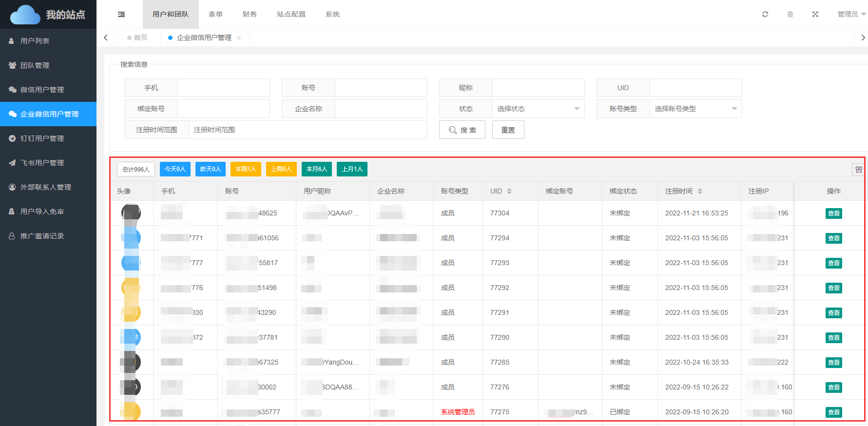Collapse the sidebar with the menu icon
Viewport: 868px width, 426px height.
click(x=121, y=15)
